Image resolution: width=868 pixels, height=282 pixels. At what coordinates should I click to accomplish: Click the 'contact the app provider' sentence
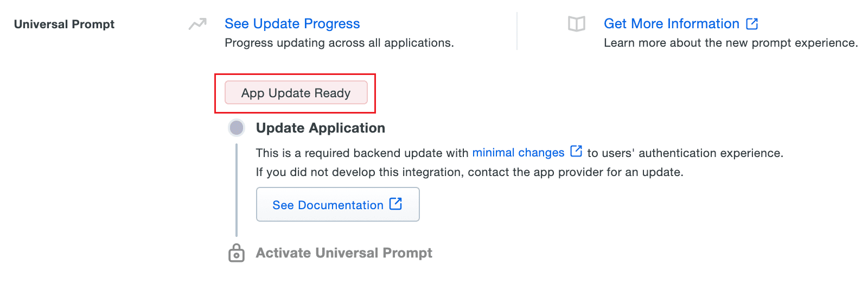click(x=469, y=172)
